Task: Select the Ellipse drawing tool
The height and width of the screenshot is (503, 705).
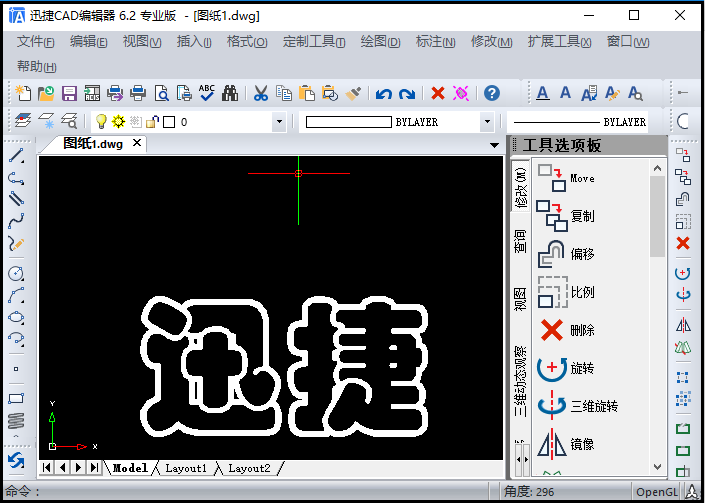Action: click(x=16, y=317)
